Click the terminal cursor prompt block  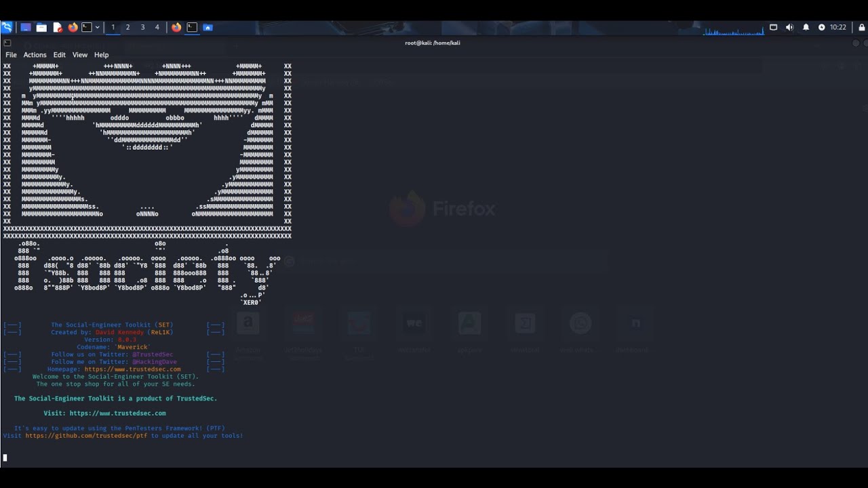[x=5, y=458]
